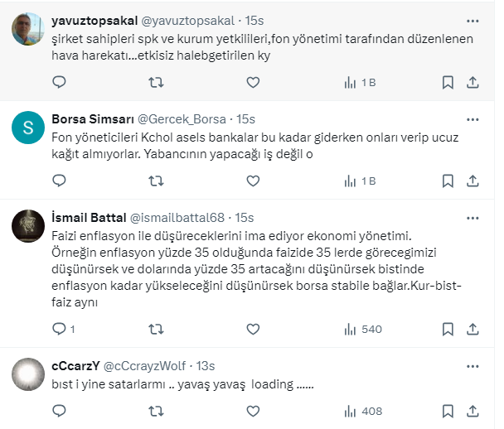
Task: Retweet İsmail Battal's post
Action: pos(155,329)
